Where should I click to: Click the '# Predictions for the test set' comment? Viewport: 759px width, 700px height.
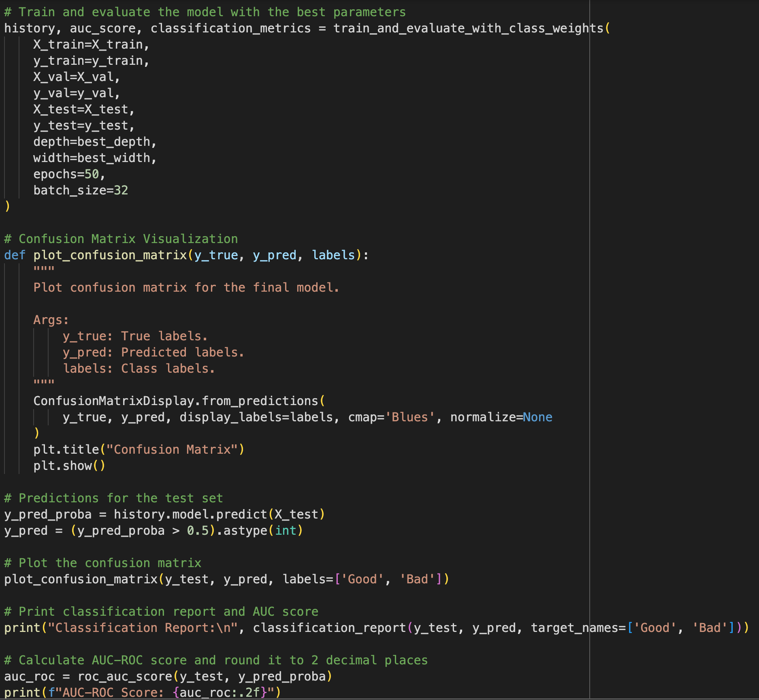click(114, 498)
